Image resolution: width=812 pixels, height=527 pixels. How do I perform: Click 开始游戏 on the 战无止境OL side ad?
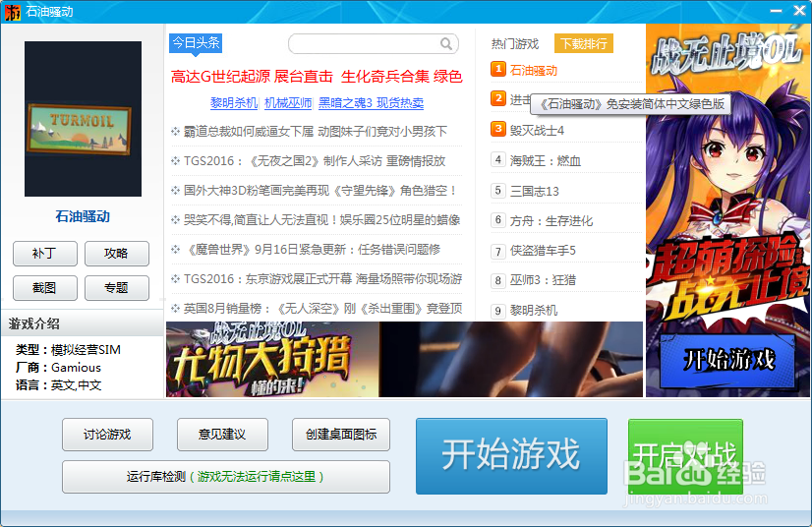[728, 360]
